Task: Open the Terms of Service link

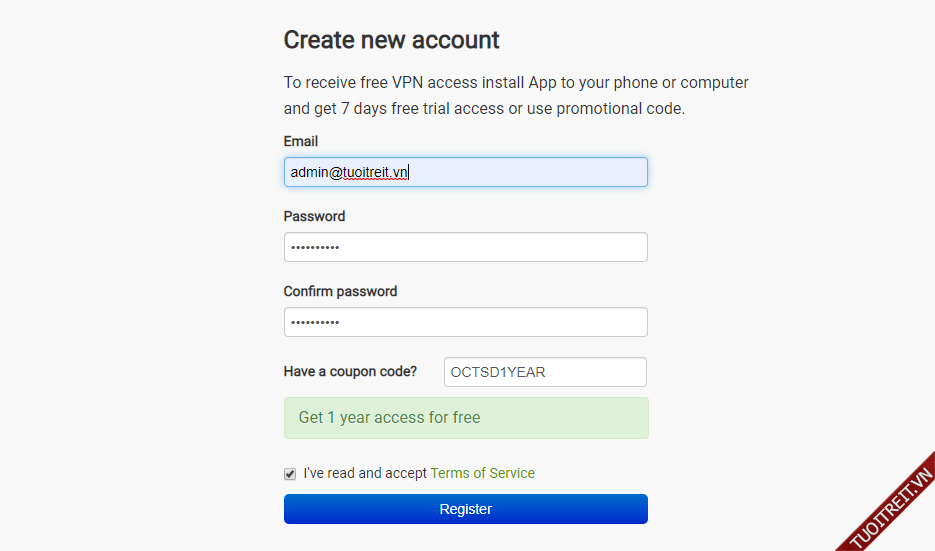Action: tap(482, 473)
